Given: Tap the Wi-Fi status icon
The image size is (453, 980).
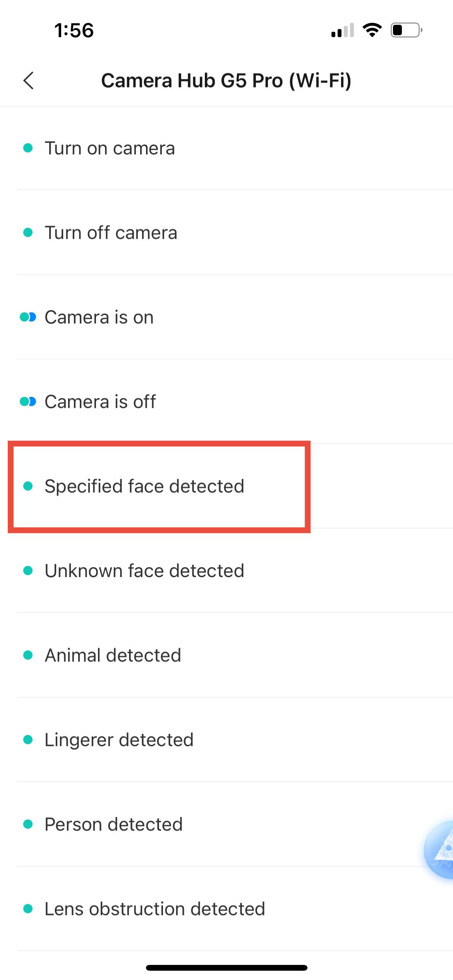Looking at the screenshot, I should (x=372, y=30).
